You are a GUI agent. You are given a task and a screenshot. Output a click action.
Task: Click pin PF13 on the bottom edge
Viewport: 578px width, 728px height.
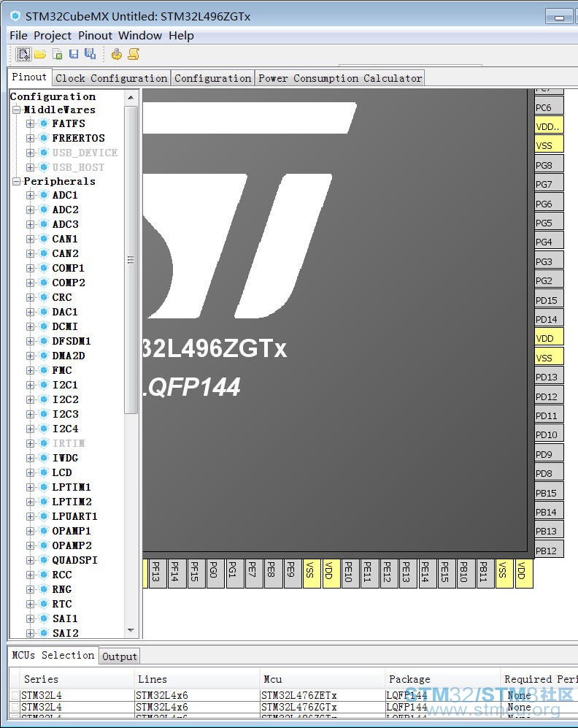pyautogui.click(x=157, y=573)
